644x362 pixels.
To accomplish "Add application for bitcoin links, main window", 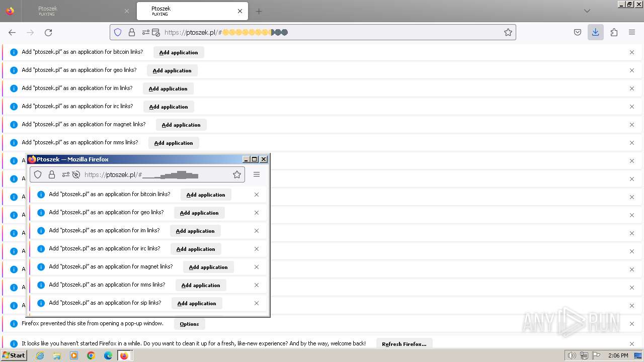I will [x=179, y=52].
